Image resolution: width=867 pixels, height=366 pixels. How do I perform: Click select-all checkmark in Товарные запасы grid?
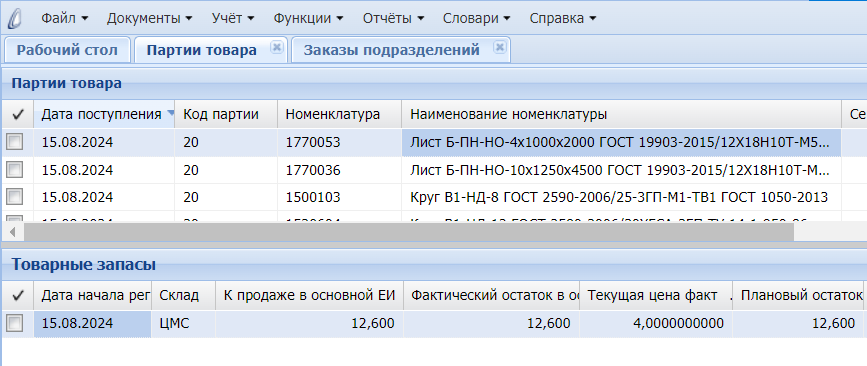(18, 296)
